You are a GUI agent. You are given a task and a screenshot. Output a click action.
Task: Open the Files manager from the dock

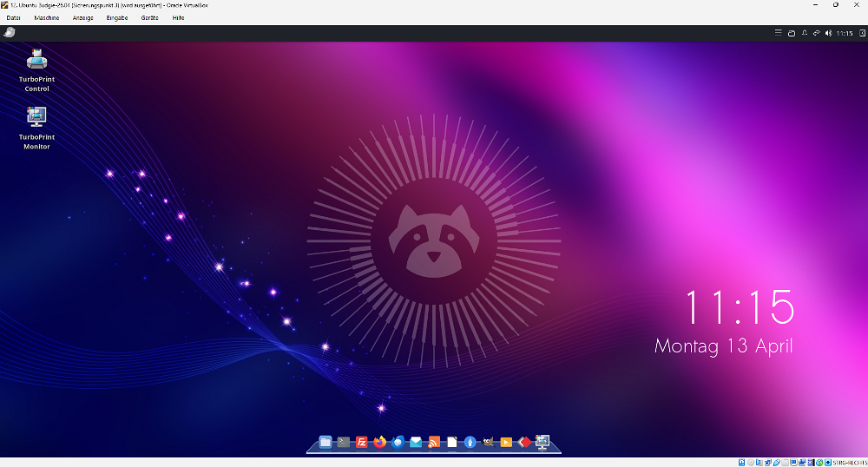tap(325, 443)
